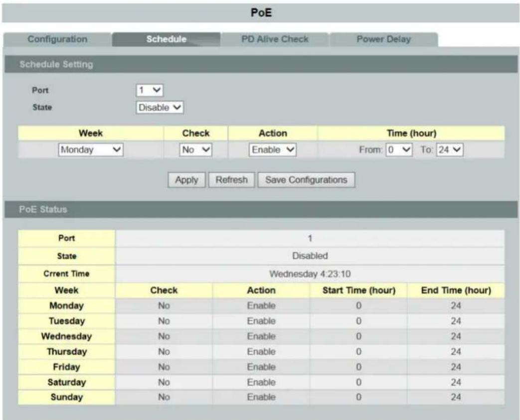Click the Start Time (hour) column header
Viewport: 520px width, 420px height.
pos(359,290)
